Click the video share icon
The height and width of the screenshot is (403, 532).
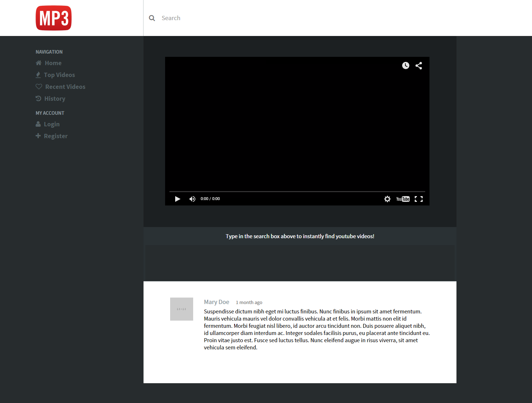pyautogui.click(x=419, y=65)
